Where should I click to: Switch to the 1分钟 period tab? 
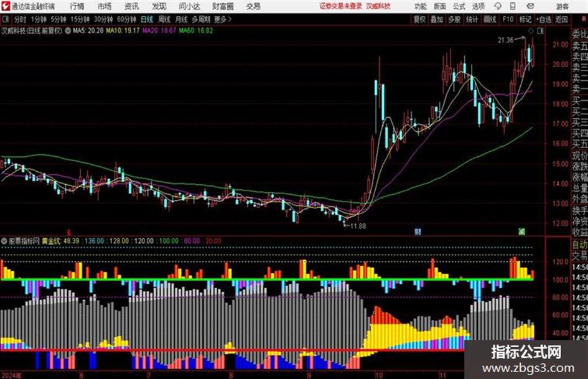click(39, 19)
